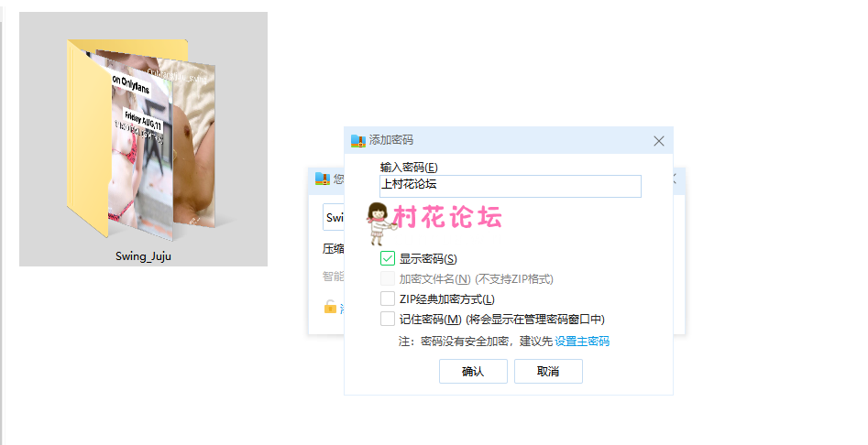Select the Swing_Juju folder icon
Viewport: 868px width, 445px height.
click(142, 138)
